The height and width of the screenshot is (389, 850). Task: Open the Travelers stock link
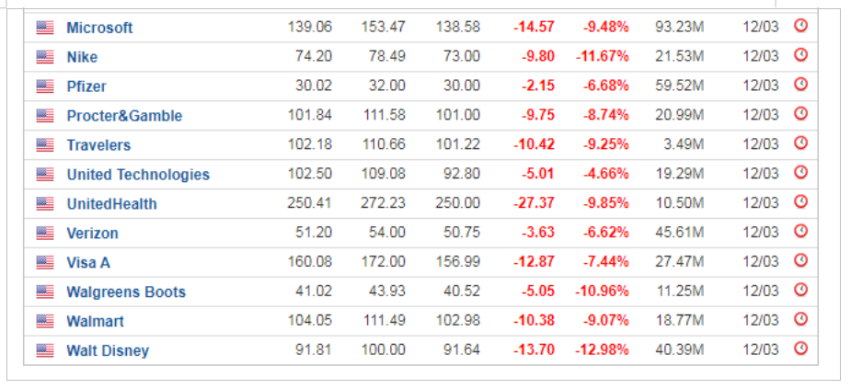coord(99,145)
